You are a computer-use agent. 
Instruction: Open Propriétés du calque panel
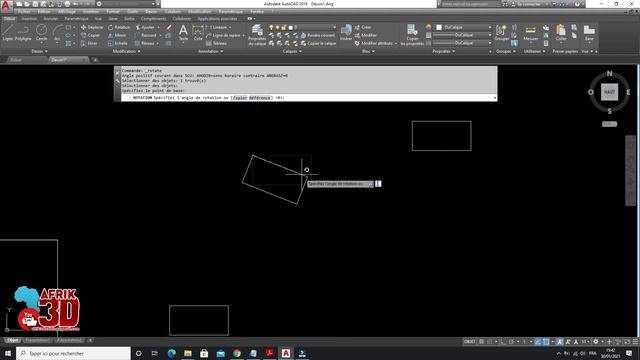click(x=257, y=34)
